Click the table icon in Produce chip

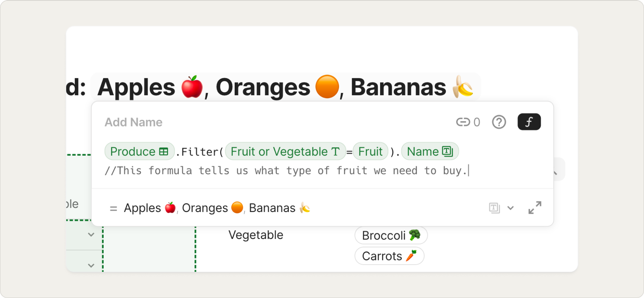164,152
